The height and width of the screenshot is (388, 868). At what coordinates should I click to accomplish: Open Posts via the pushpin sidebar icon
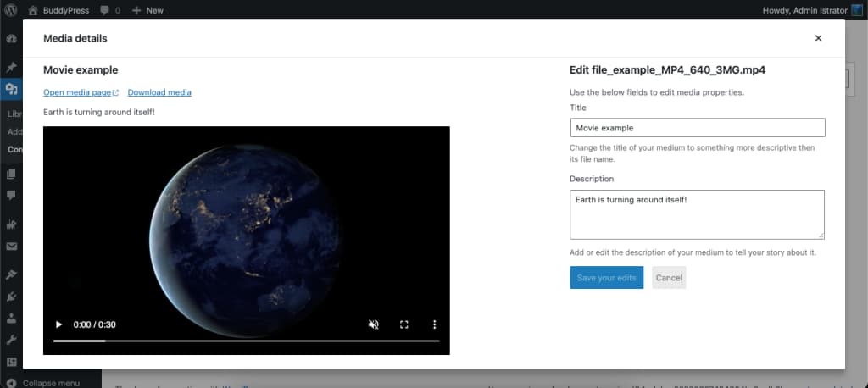(x=11, y=68)
